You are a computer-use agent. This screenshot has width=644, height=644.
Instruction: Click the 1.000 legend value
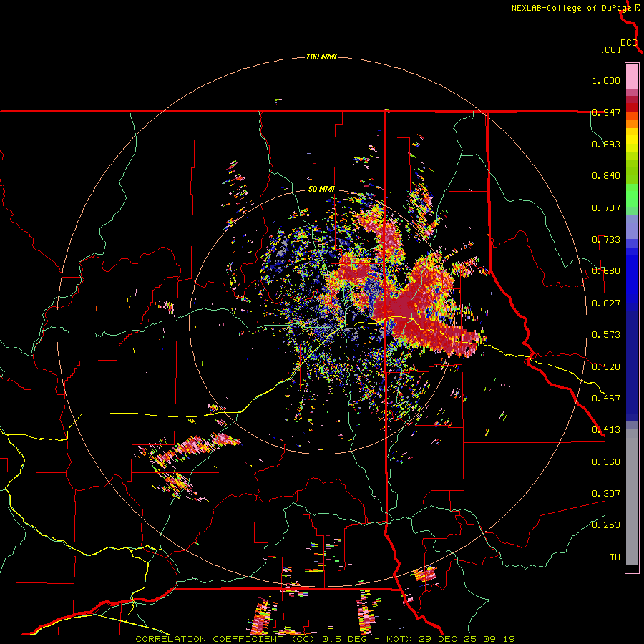[606, 80]
